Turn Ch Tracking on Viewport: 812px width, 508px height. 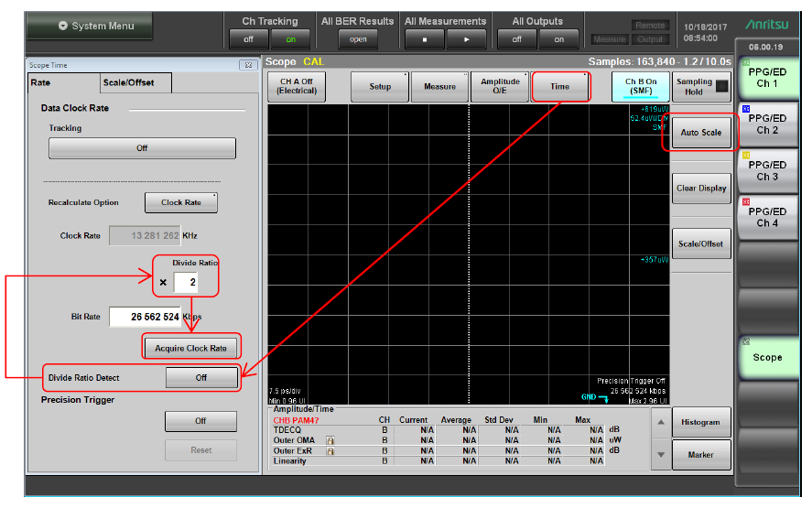tap(290, 39)
